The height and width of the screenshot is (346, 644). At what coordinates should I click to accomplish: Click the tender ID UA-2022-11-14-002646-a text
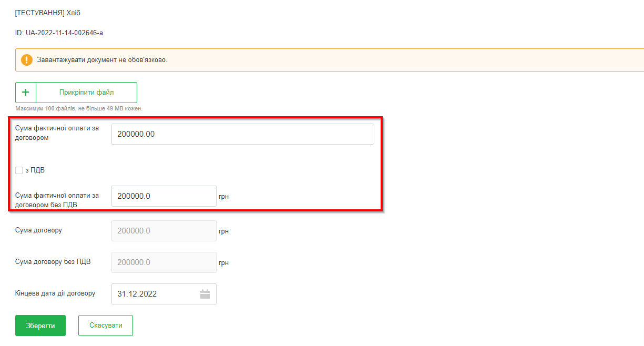pyautogui.click(x=59, y=33)
